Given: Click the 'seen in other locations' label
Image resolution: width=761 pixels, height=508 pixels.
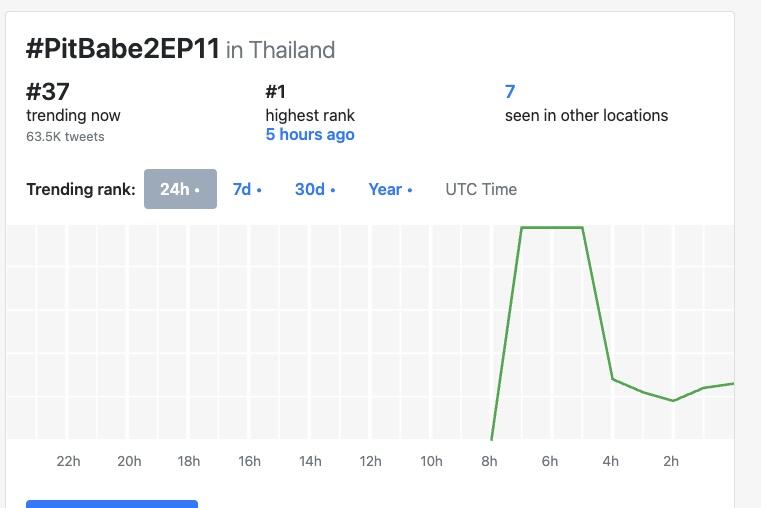Looking at the screenshot, I should tap(586, 115).
